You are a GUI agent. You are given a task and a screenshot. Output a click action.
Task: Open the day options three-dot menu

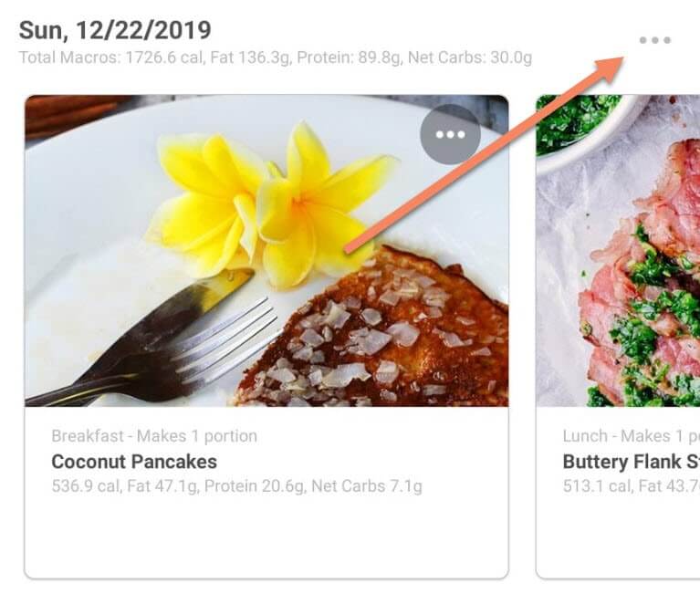[x=655, y=40]
